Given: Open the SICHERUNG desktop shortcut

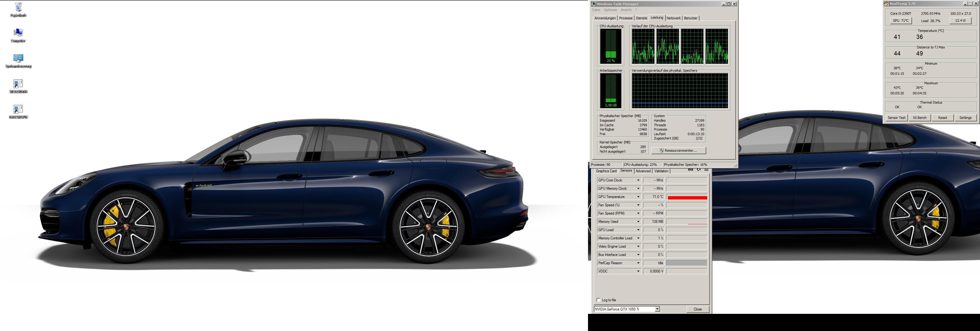Looking at the screenshot, I should click(x=18, y=84).
